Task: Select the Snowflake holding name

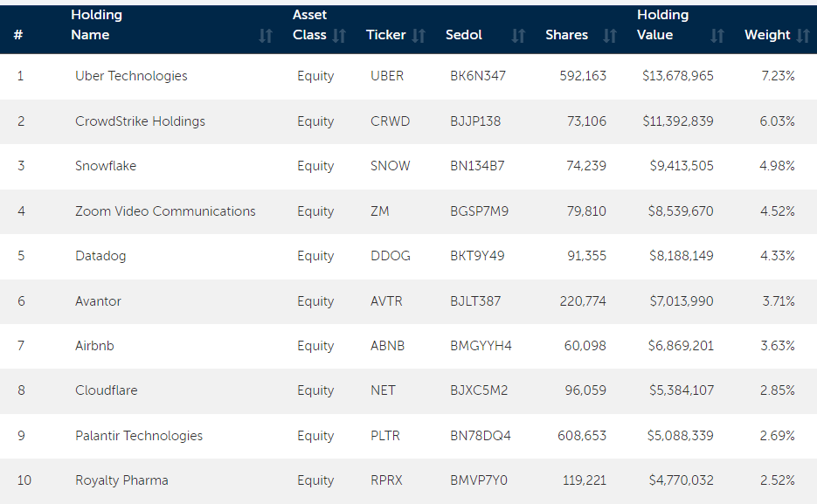Action: [106, 166]
